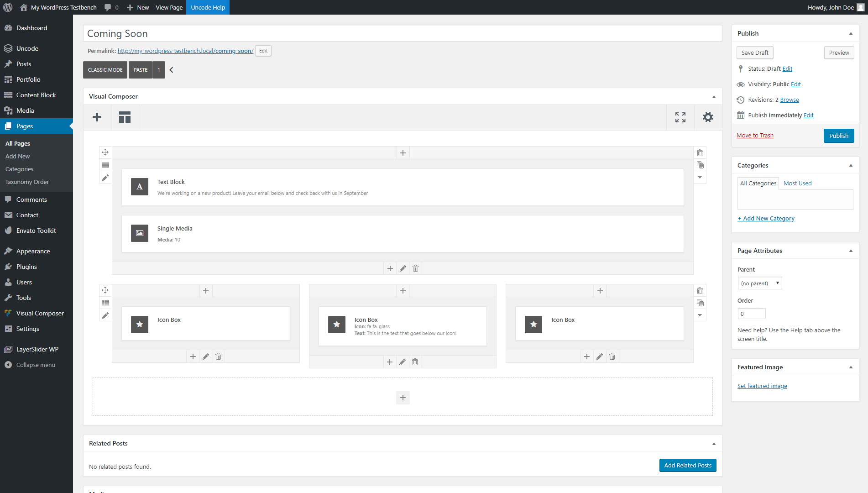Screen dimensions: 868x493
Task: Collapse the Publish panel
Action: coord(851,33)
